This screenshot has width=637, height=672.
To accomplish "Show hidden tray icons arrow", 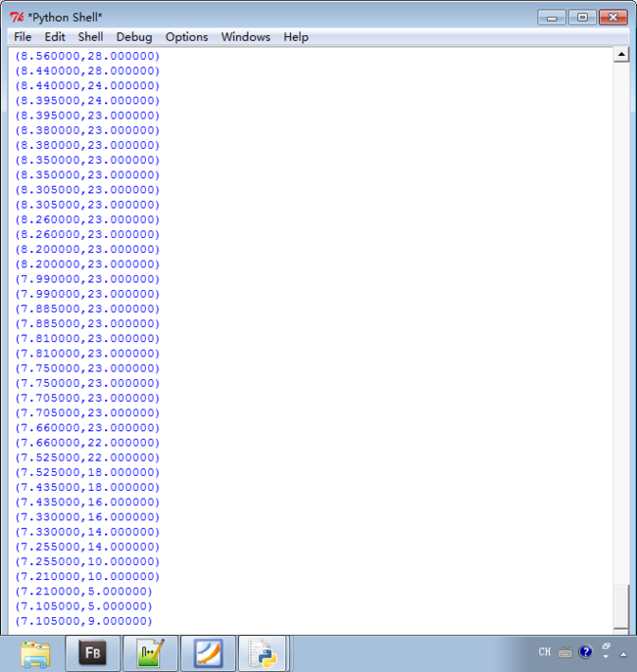I will click(623, 654).
